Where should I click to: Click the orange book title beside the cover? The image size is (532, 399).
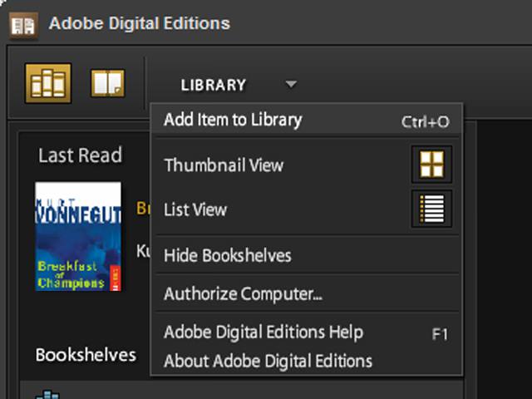click(x=142, y=209)
